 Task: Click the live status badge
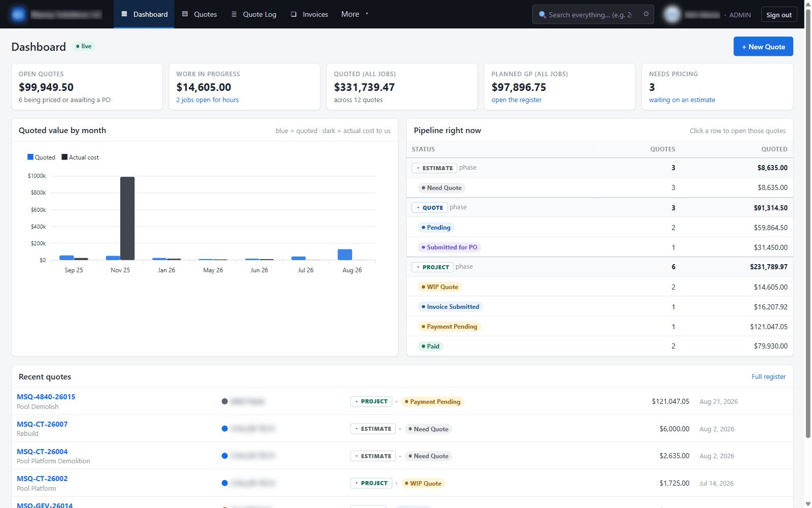84,46
